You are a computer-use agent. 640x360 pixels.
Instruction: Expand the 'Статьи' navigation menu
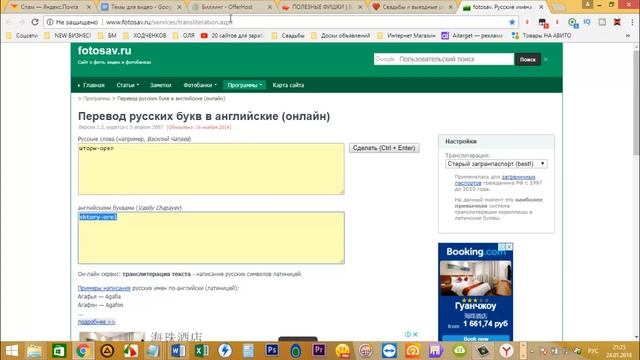tap(128, 85)
